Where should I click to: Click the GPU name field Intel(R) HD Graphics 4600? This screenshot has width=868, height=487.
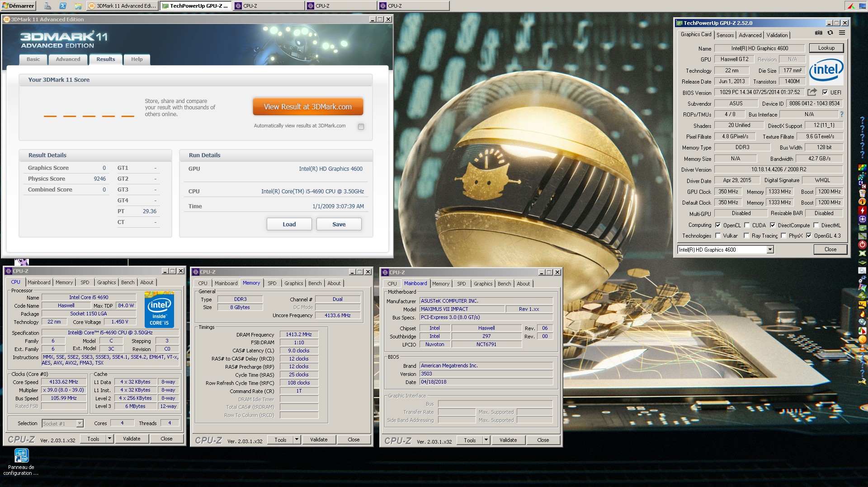759,48
